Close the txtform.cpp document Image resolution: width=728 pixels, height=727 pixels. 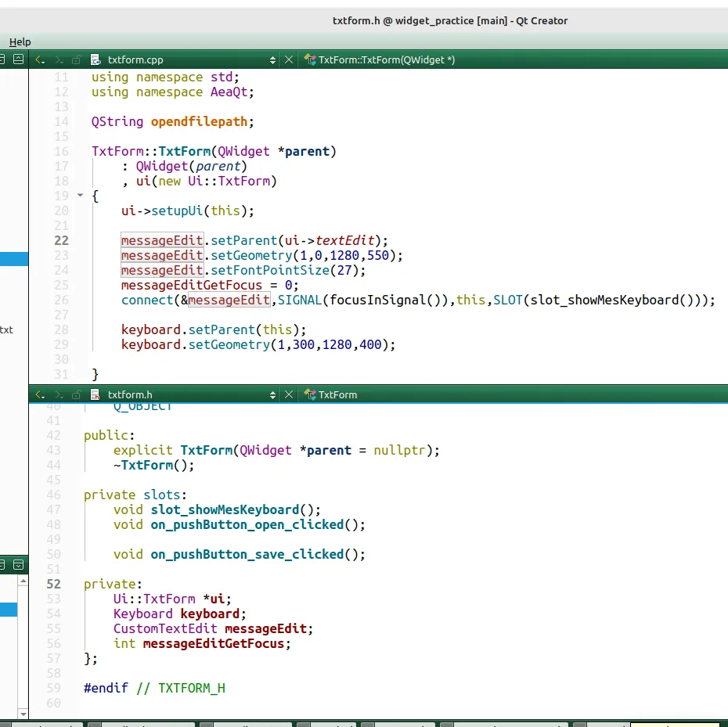[x=289, y=60]
